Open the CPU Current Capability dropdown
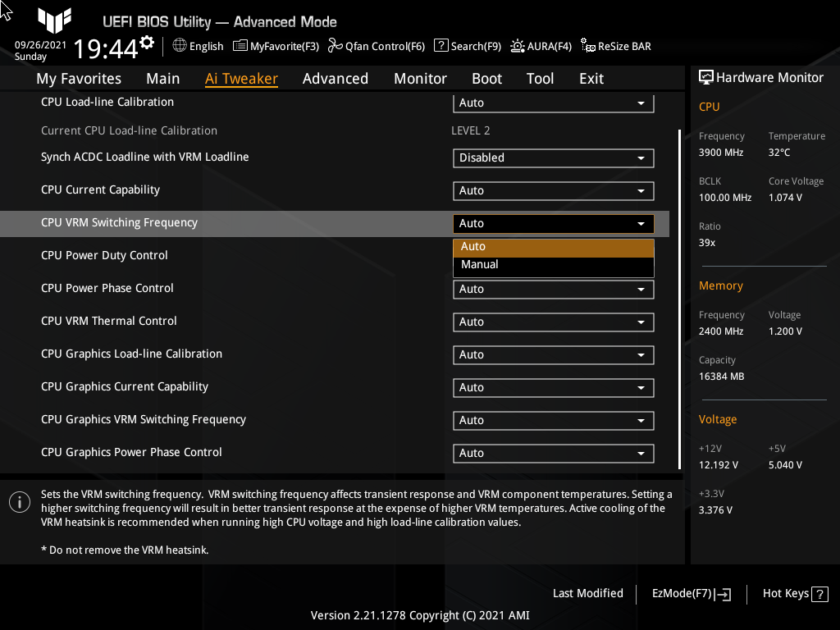The image size is (840, 630). tap(553, 190)
